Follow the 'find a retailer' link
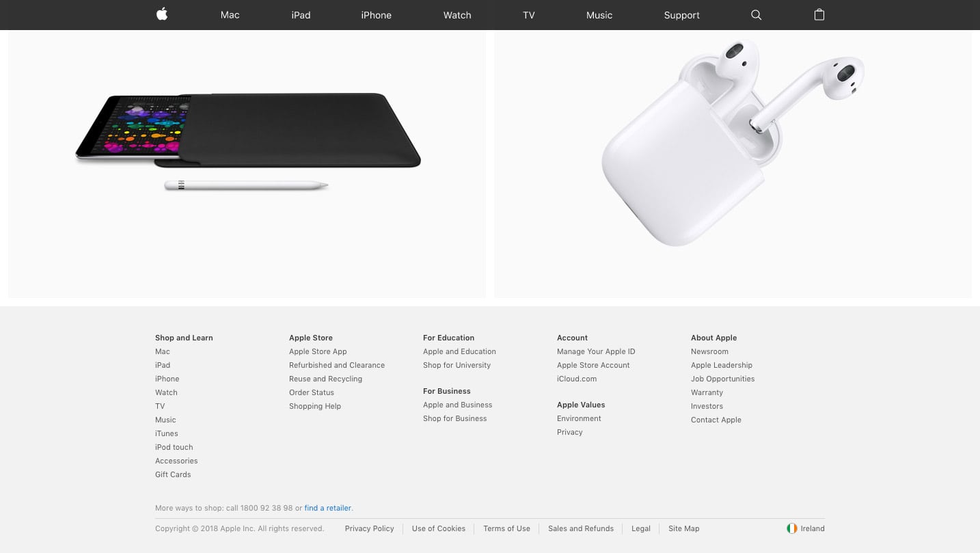980x553 pixels. [328, 508]
